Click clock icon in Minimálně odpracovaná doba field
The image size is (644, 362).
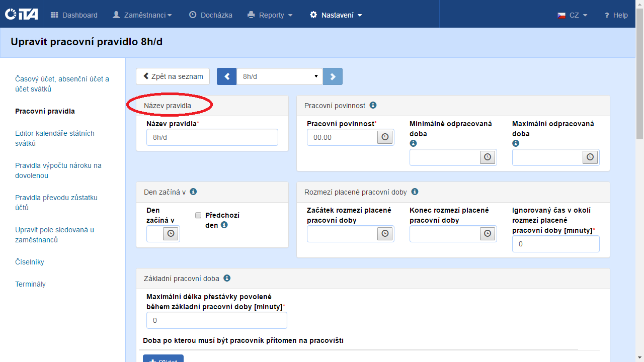coord(488,157)
